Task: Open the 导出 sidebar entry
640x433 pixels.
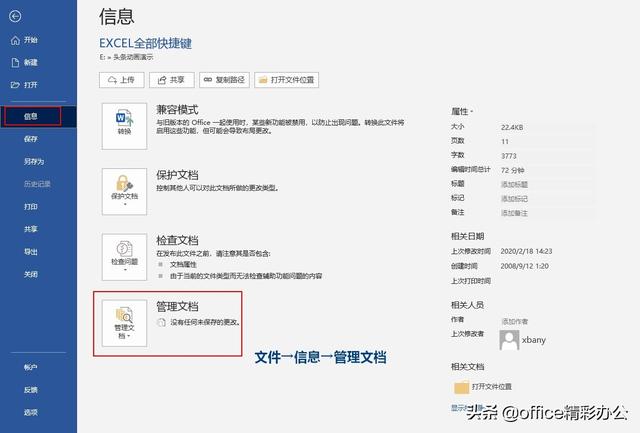Action: (31, 252)
